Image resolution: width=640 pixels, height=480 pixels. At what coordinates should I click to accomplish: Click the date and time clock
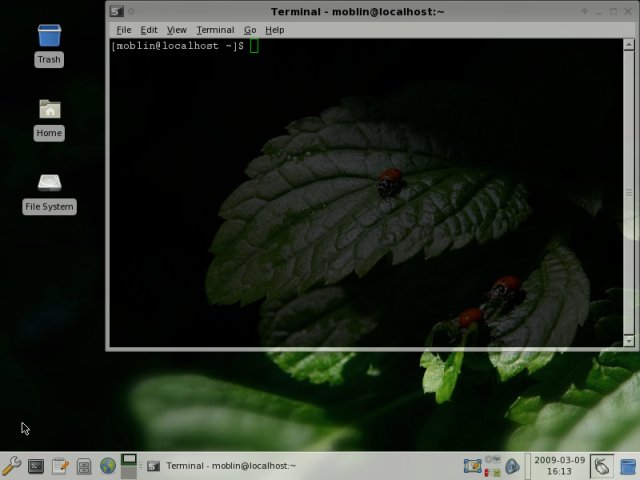point(559,465)
